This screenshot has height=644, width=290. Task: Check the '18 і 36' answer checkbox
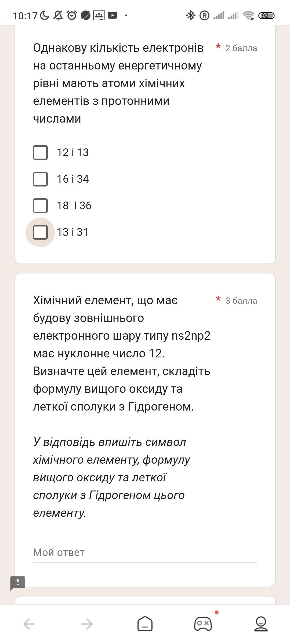[40, 206]
